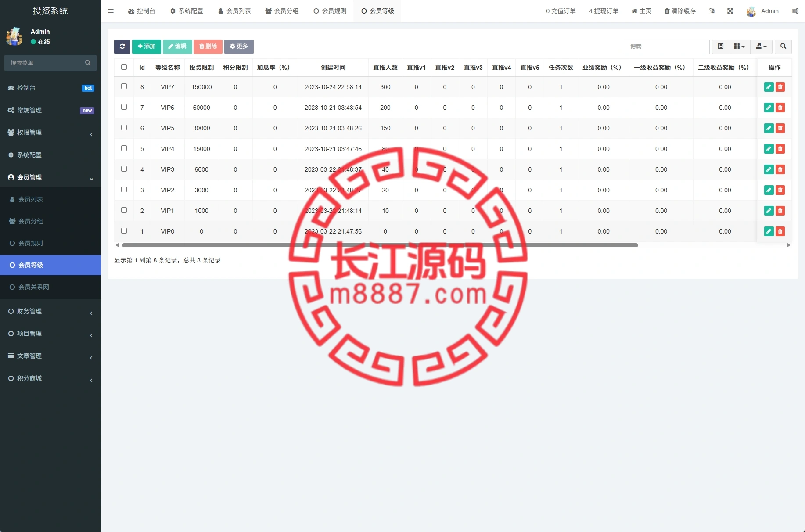
Task: Sort by 投资限制 column header
Action: [x=201, y=68]
